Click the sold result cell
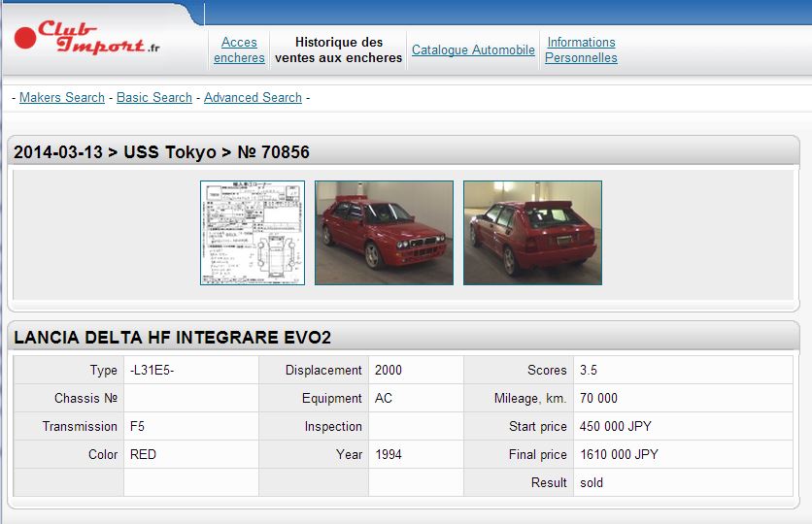The height and width of the screenshot is (524, 812). pyautogui.click(x=592, y=482)
